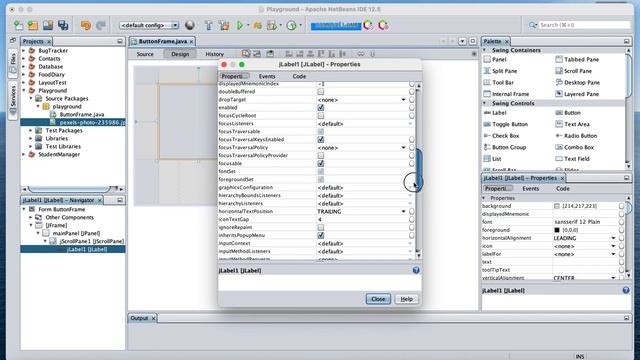
Task: Click the Properties dialog vertical scrollbar
Action: [418, 171]
